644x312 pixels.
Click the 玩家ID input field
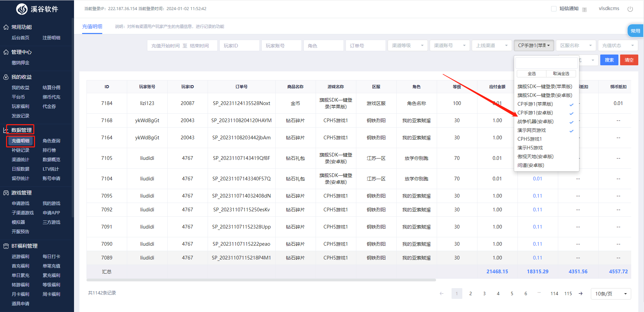click(x=240, y=45)
